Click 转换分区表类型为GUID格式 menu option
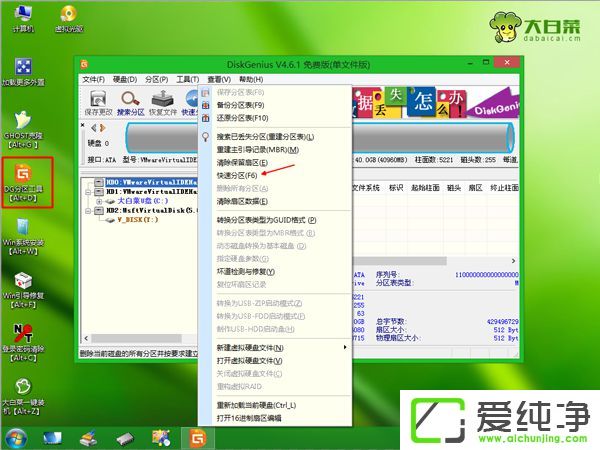 266,219
